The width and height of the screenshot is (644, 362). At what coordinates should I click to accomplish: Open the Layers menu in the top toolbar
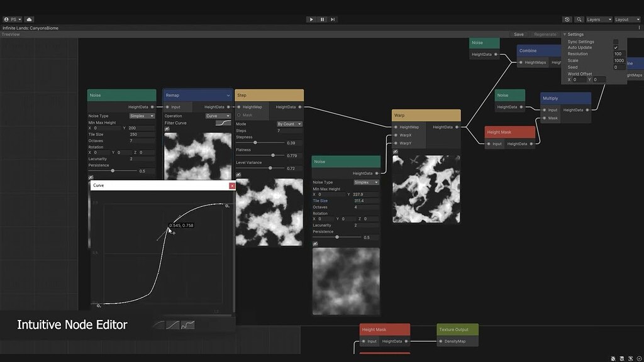597,19
